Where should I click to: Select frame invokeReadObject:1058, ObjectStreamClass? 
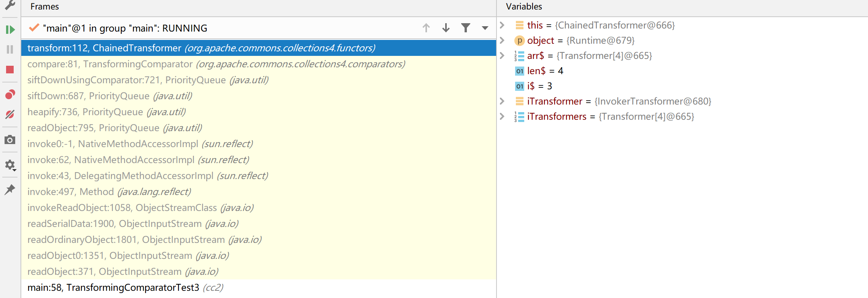(259, 208)
